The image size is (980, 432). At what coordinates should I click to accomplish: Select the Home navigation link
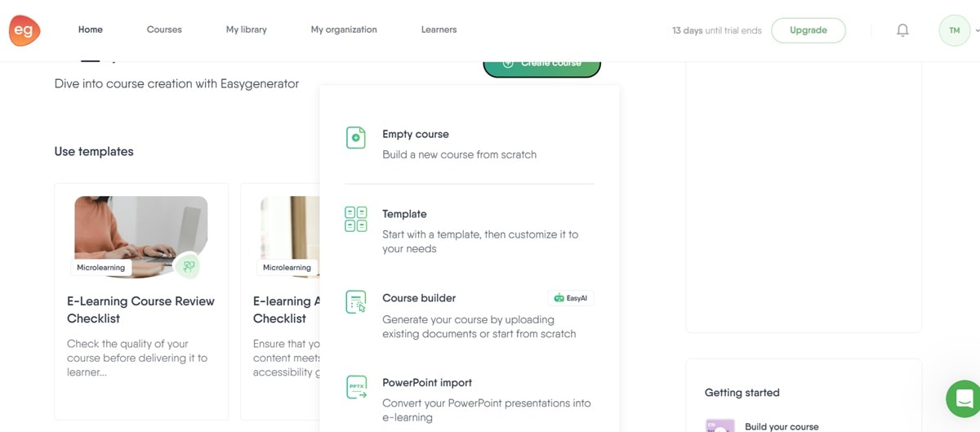click(x=91, y=30)
